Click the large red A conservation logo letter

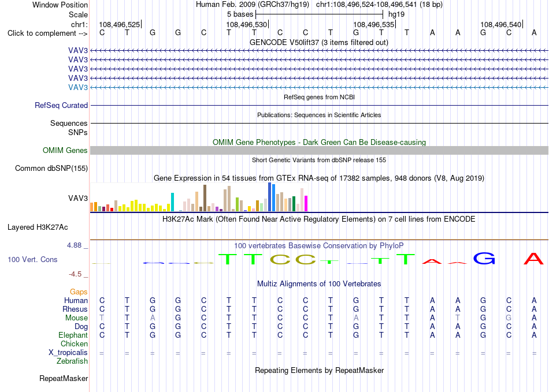pos(533,259)
